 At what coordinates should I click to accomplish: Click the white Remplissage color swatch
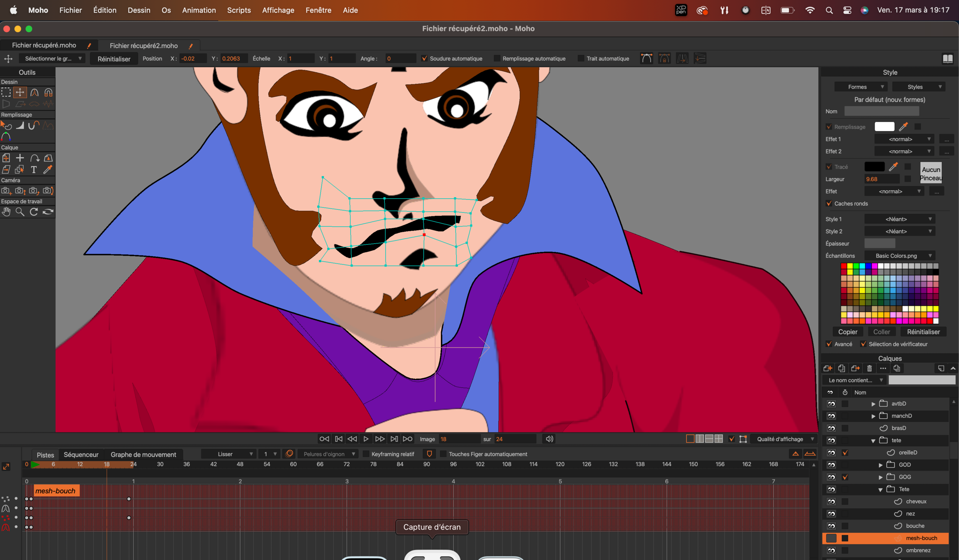(884, 127)
